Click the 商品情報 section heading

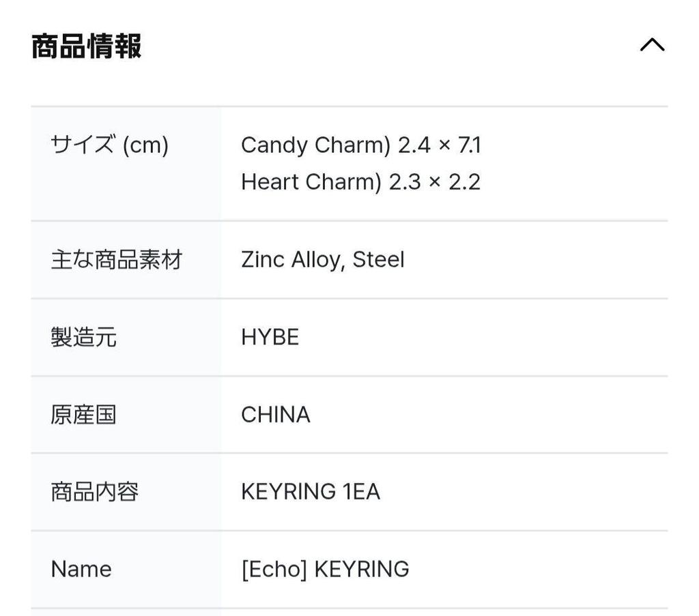87,46
